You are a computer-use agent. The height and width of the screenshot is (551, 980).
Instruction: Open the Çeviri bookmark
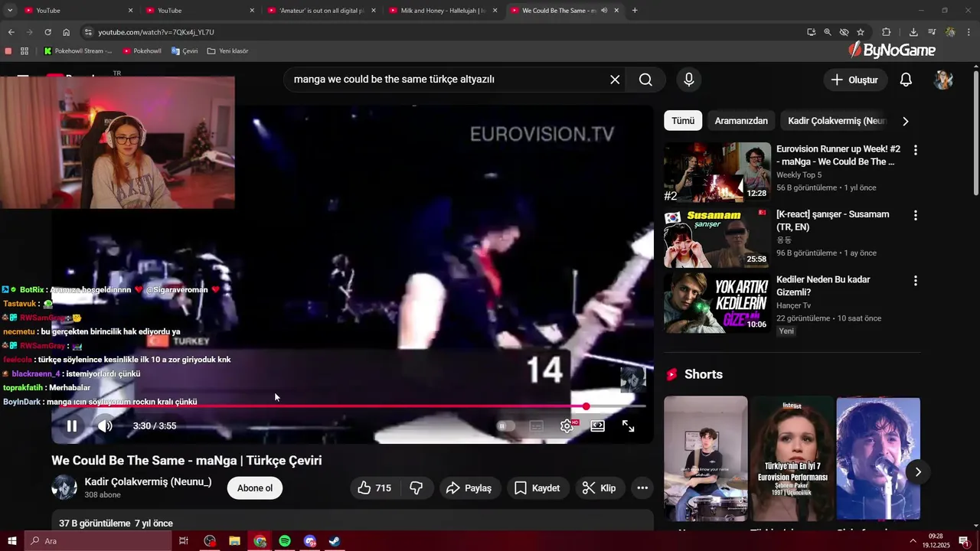click(185, 51)
